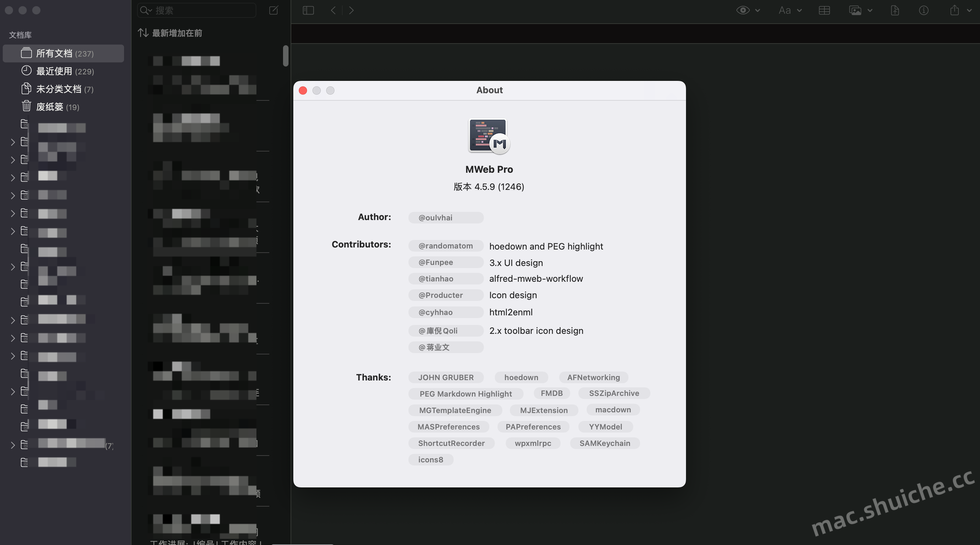This screenshot has height=545, width=980.
Task: Expand the first collapsed folder under 废纸篓
Action: (13, 142)
